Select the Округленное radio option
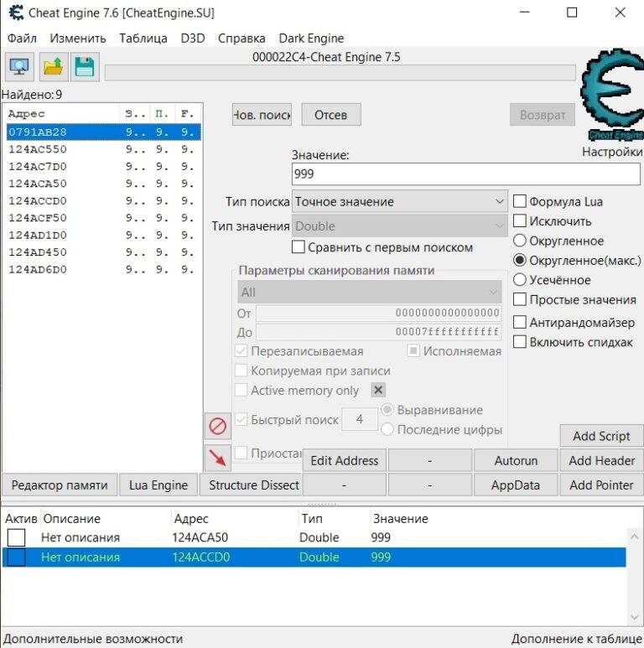644x648 pixels. (x=520, y=241)
